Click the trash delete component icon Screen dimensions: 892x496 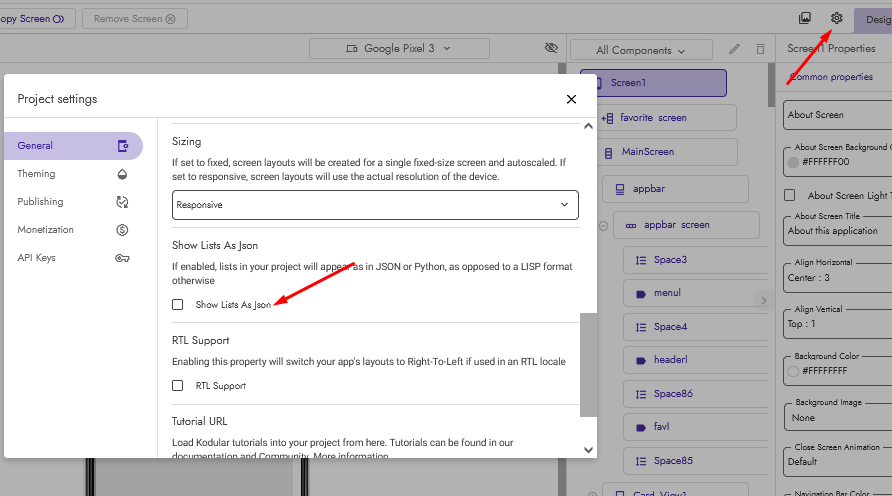(x=760, y=49)
